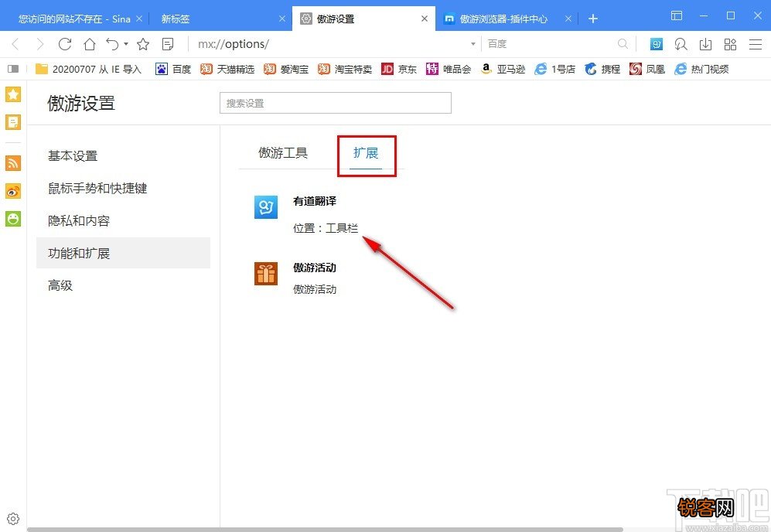Open the 20200707 从 IE 导入 bookmark folder
771x532 pixels.
click(88, 69)
